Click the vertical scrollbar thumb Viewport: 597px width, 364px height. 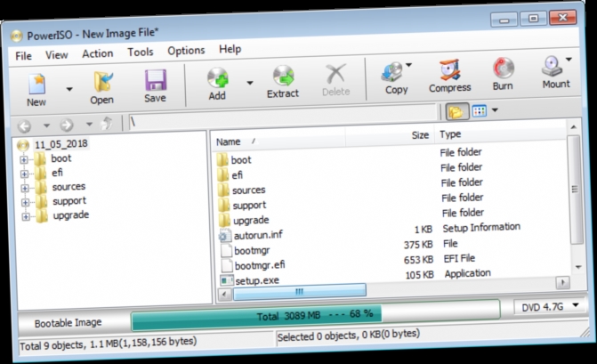point(575,190)
